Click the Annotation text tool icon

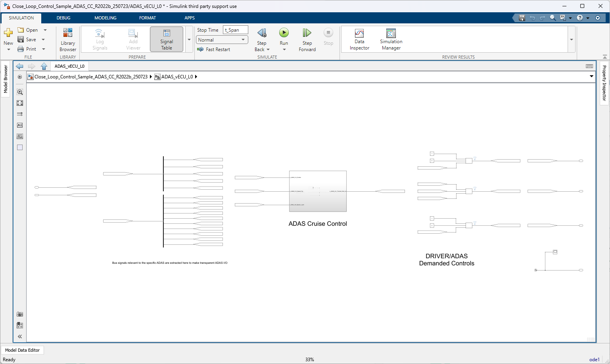(20, 125)
